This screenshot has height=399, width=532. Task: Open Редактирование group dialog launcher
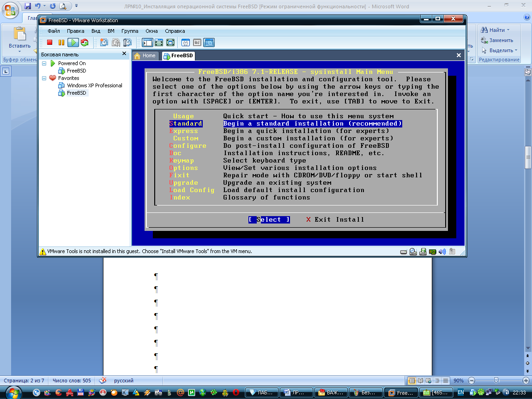click(472, 60)
